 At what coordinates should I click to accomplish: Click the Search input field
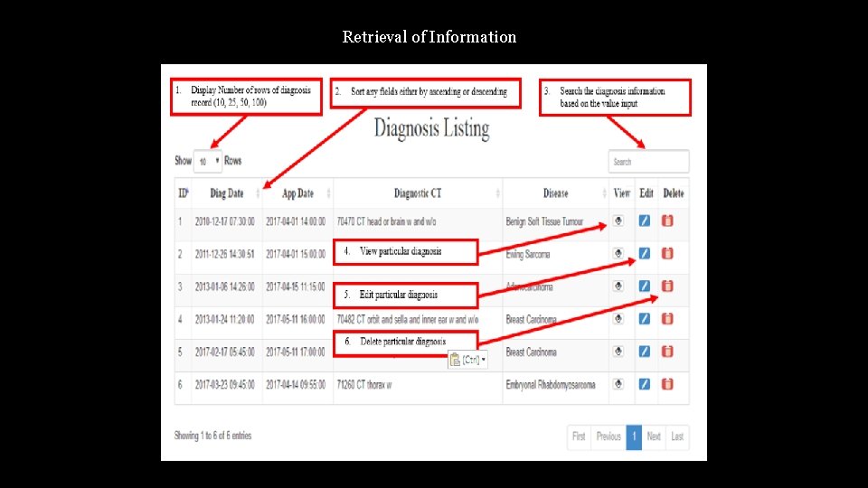(x=649, y=162)
